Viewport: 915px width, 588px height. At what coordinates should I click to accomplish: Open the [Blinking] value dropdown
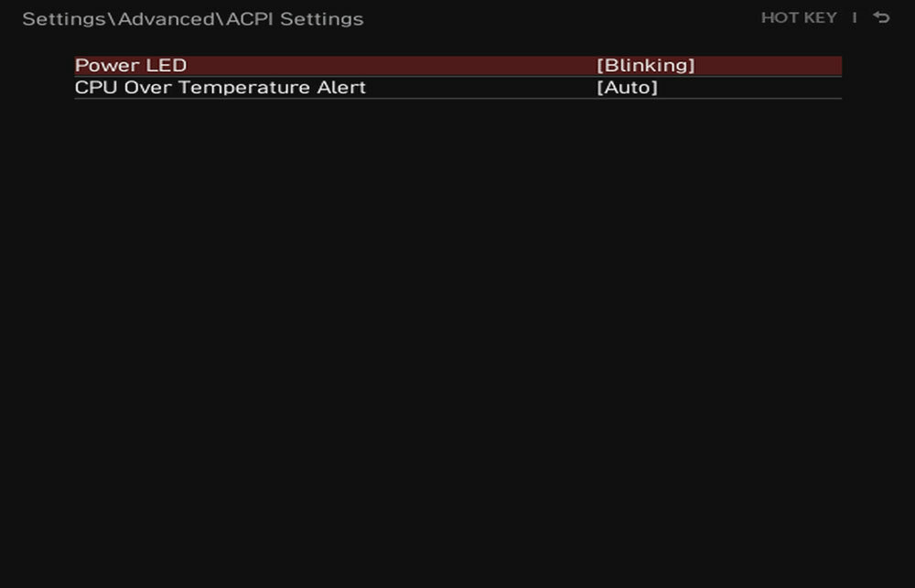pyautogui.click(x=645, y=65)
